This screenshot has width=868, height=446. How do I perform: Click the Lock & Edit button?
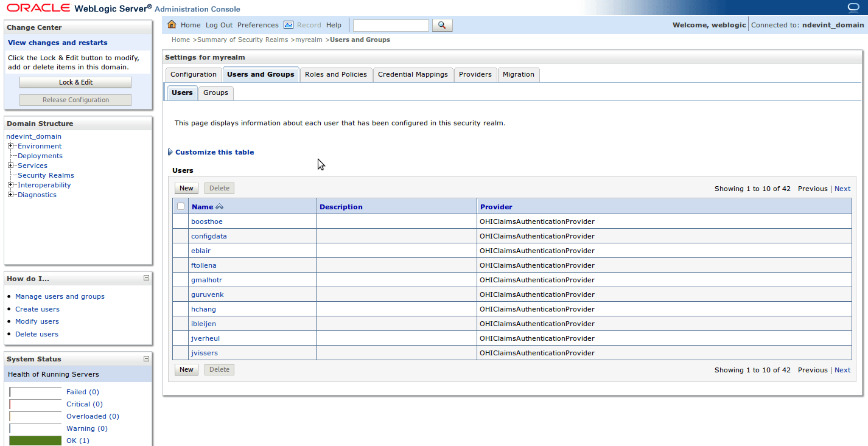[75, 82]
